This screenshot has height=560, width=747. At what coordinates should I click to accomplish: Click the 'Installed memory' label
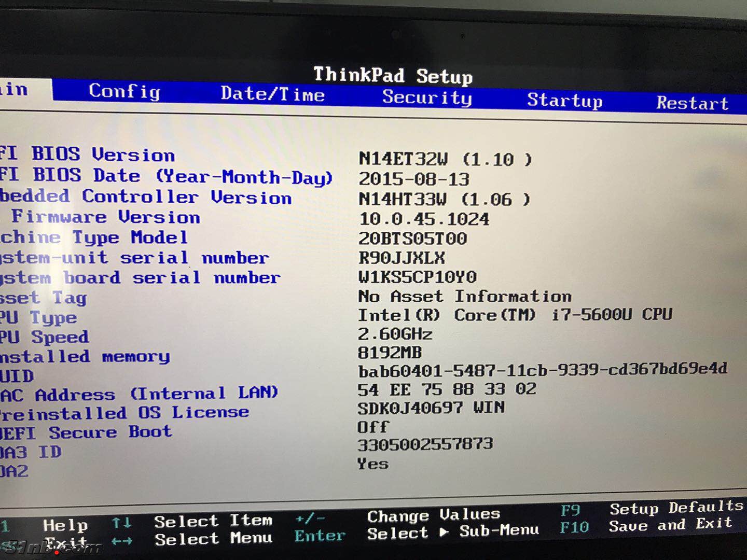[85, 356]
